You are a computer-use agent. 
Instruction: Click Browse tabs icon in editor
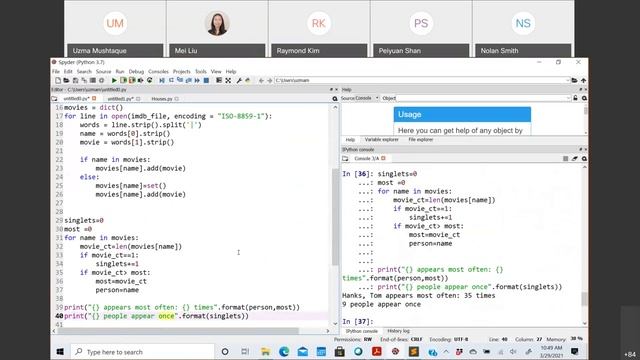click(x=55, y=99)
